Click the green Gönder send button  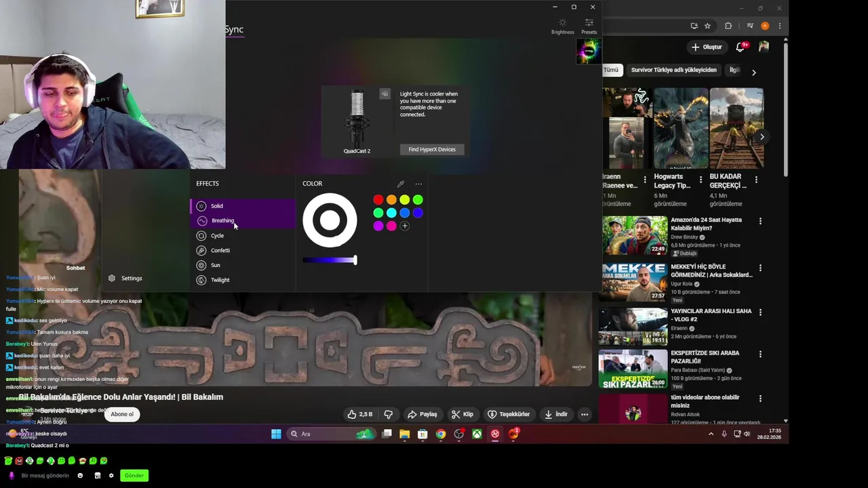[134, 476]
